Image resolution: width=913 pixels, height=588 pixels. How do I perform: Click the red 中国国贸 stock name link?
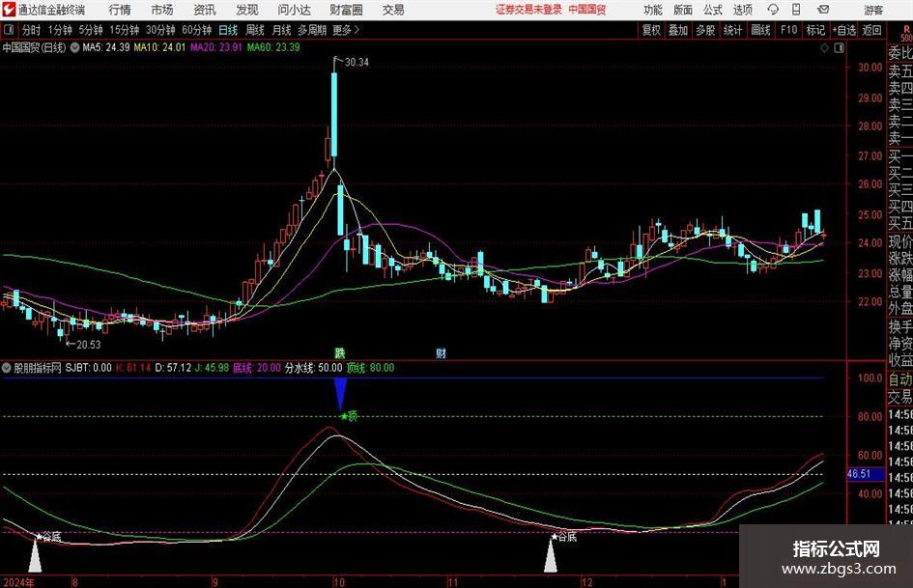[x=587, y=10]
